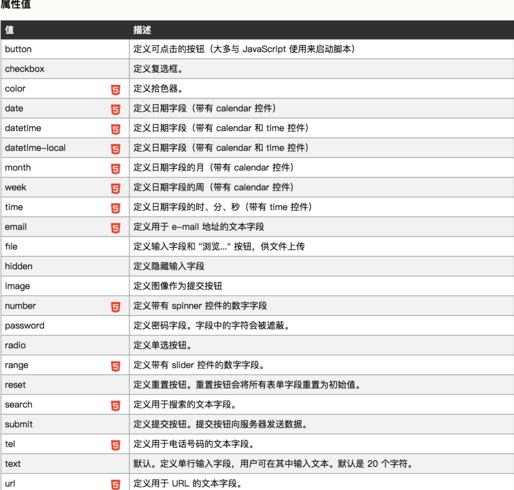The image size is (514, 490).
Task: Select the 'search' value text
Action: (19, 404)
